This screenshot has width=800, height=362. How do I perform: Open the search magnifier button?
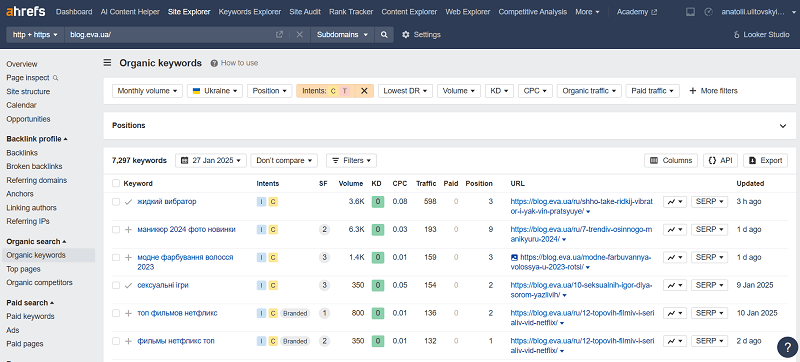point(384,35)
